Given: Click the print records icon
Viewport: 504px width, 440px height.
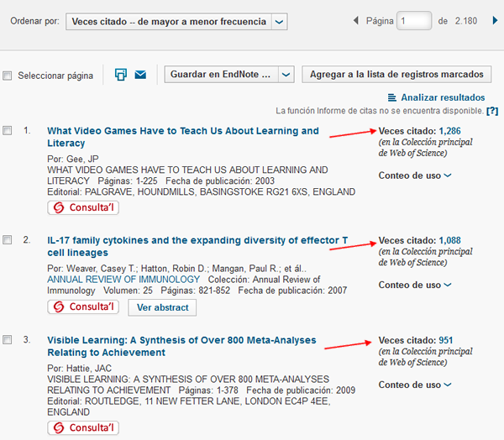Looking at the screenshot, I should 121,75.
